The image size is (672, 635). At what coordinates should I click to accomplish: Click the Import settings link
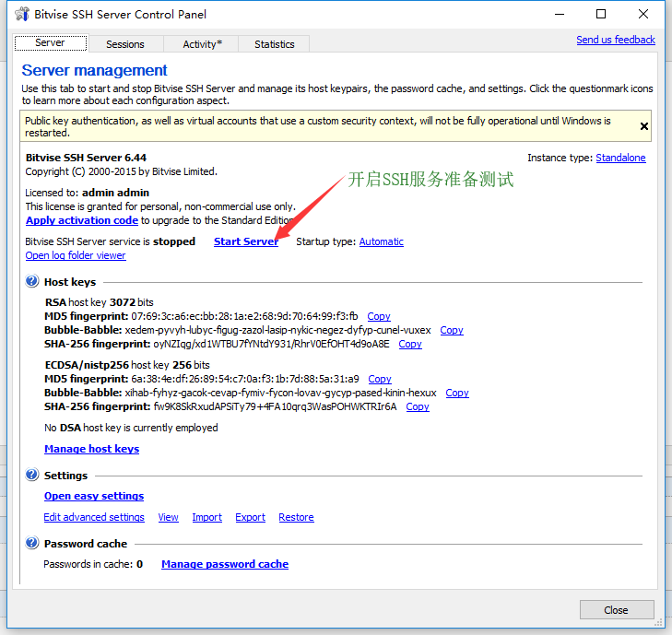[x=206, y=517]
